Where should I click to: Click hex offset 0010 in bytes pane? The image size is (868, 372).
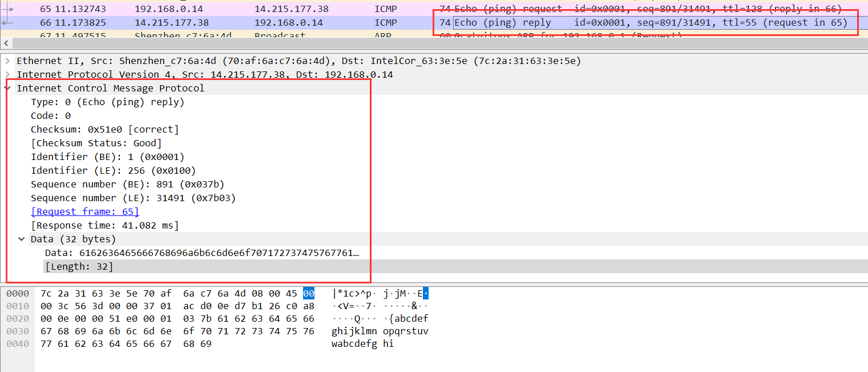(18, 306)
